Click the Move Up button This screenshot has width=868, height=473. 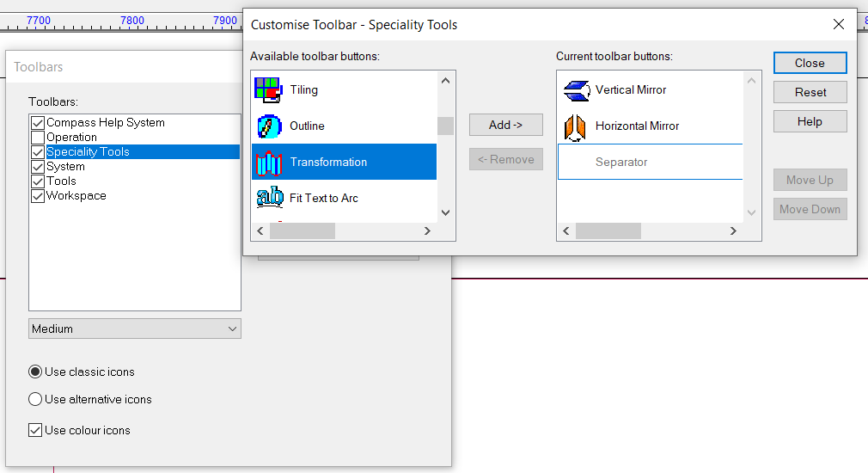(x=810, y=180)
